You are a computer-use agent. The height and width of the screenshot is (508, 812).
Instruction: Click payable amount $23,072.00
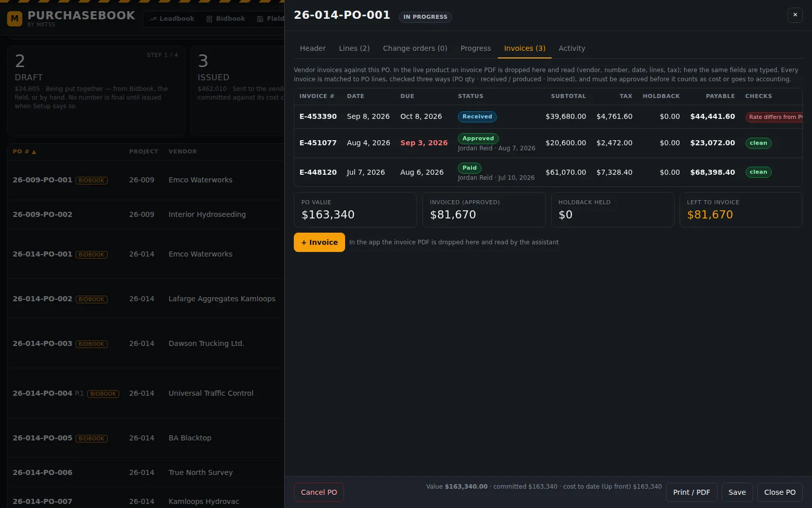(x=712, y=143)
